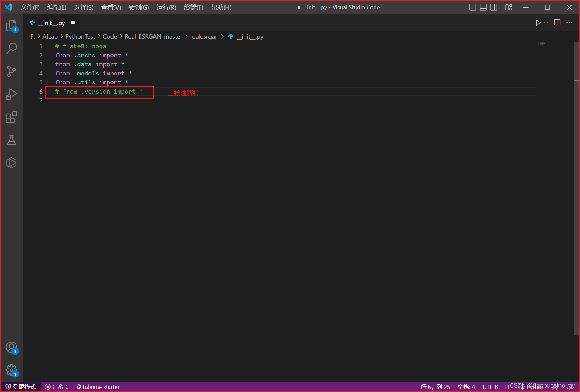580x392 pixels.
Task: Place cursor on '# flake8: noqa' line
Action: point(81,46)
